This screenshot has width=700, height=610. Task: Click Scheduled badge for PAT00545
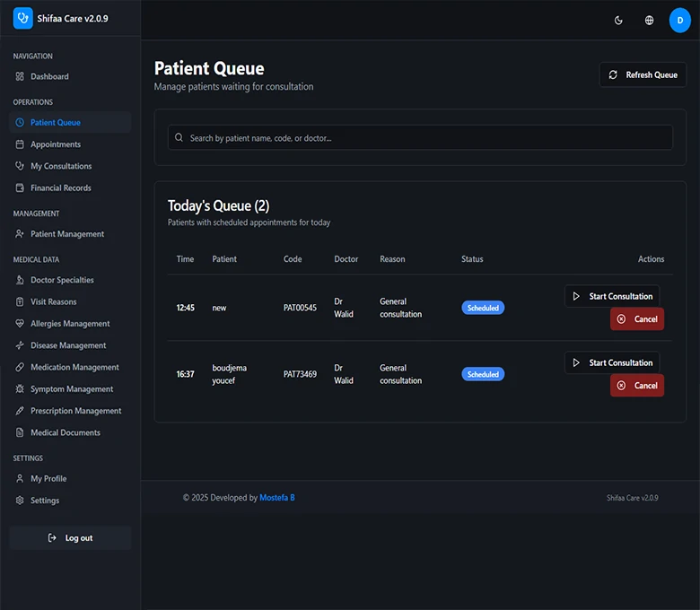click(483, 308)
